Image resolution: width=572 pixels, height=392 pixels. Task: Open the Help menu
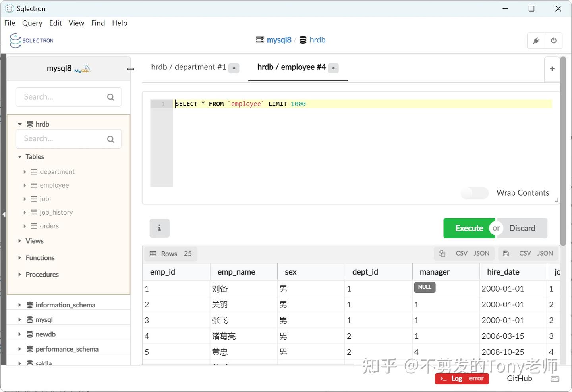(120, 23)
